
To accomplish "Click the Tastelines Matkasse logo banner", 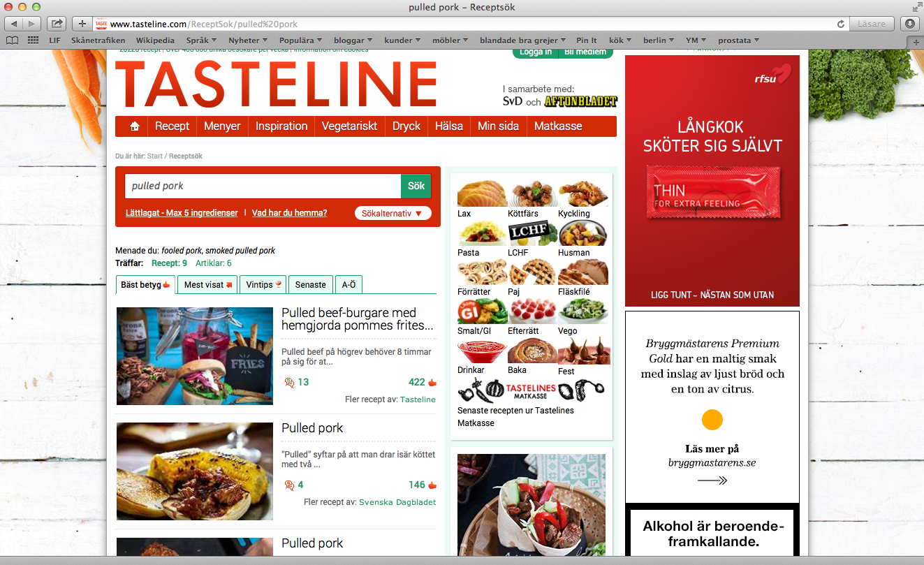I will click(x=532, y=390).
